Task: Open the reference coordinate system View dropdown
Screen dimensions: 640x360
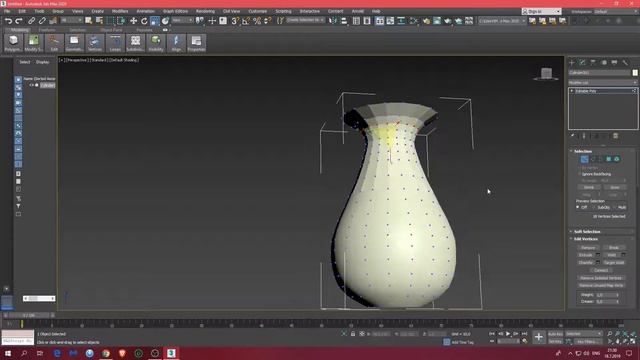Action: pos(182,20)
